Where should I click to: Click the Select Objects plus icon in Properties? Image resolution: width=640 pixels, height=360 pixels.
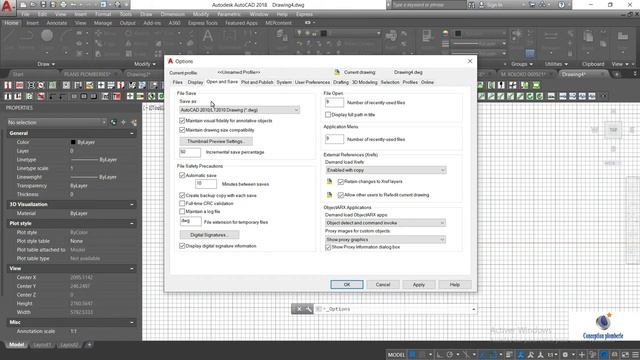pyautogui.click(x=123, y=122)
